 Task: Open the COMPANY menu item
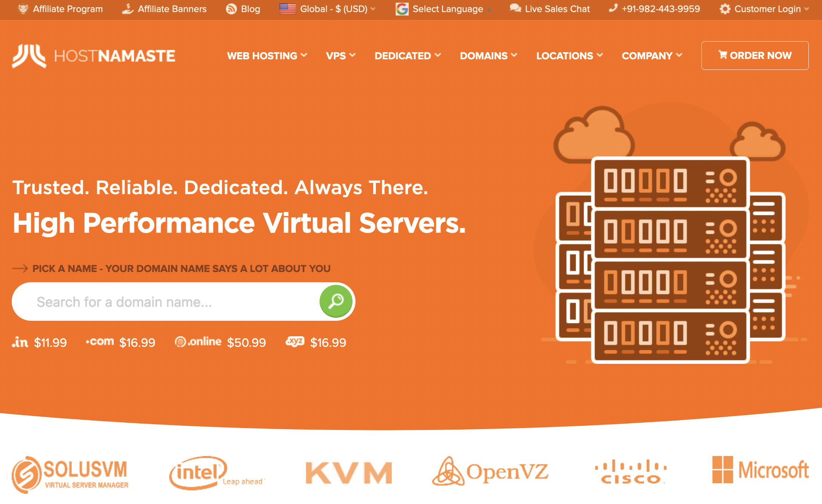(647, 56)
